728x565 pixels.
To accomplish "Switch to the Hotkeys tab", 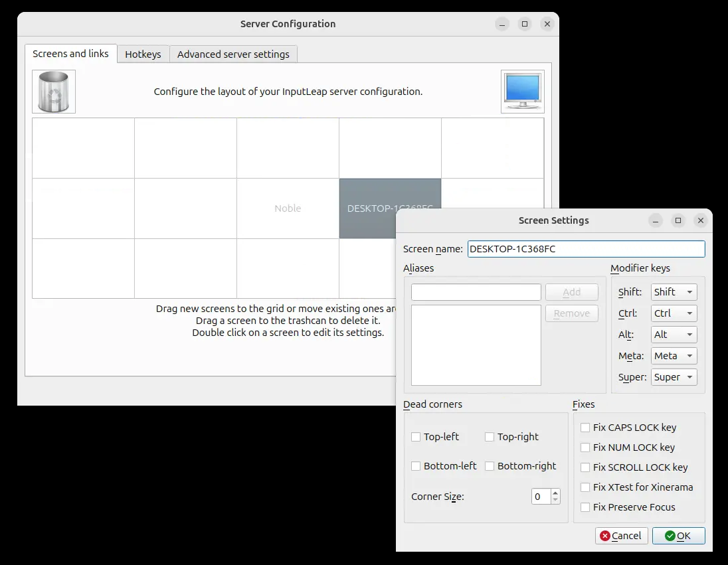I will click(143, 54).
